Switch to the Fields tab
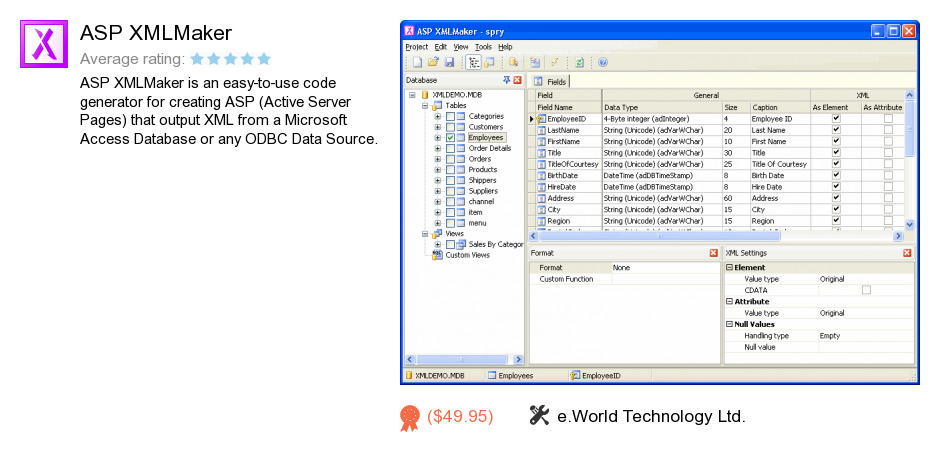 tap(550, 81)
